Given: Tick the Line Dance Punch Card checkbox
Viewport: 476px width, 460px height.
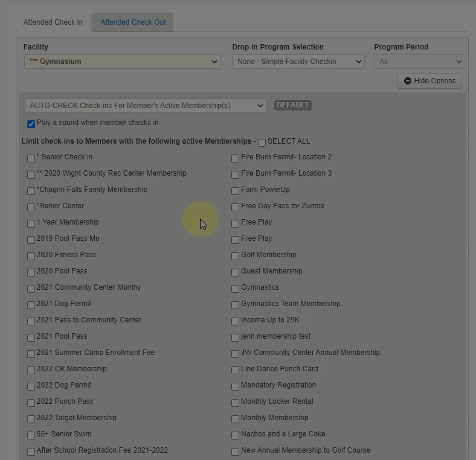Looking at the screenshot, I should point(235,370).
